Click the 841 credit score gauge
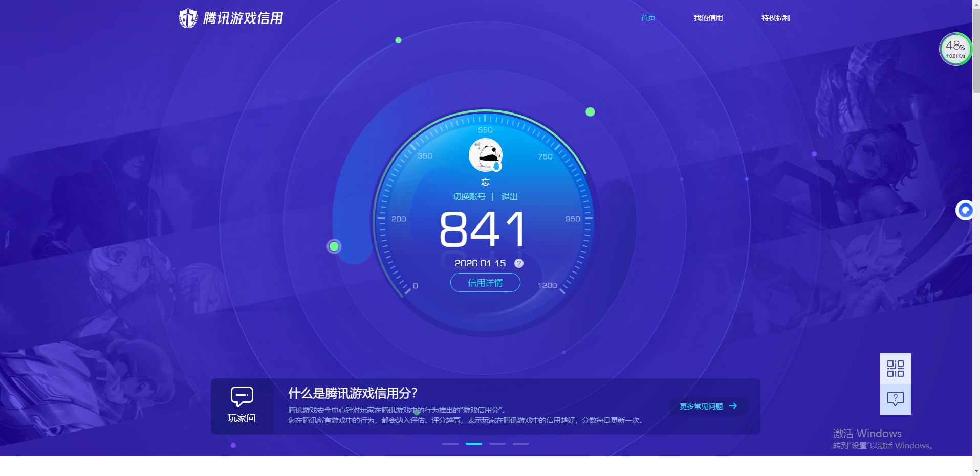This screenshot has height=476, width=980. [x=484, y=230]
